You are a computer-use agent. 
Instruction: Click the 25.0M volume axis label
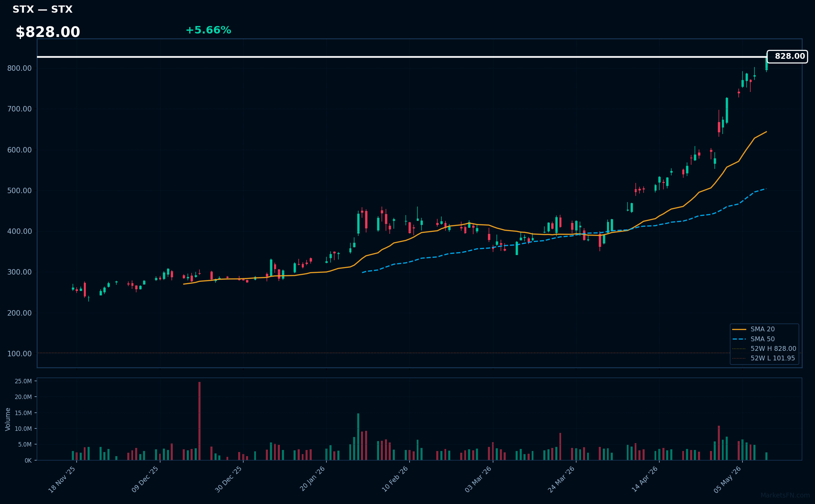[x=23, y=381]
